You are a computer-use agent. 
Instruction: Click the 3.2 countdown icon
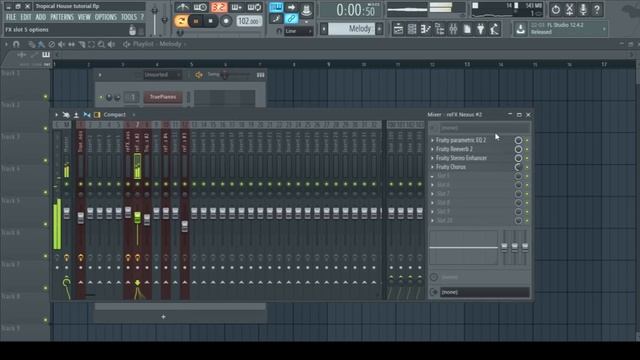coord(219,7)
